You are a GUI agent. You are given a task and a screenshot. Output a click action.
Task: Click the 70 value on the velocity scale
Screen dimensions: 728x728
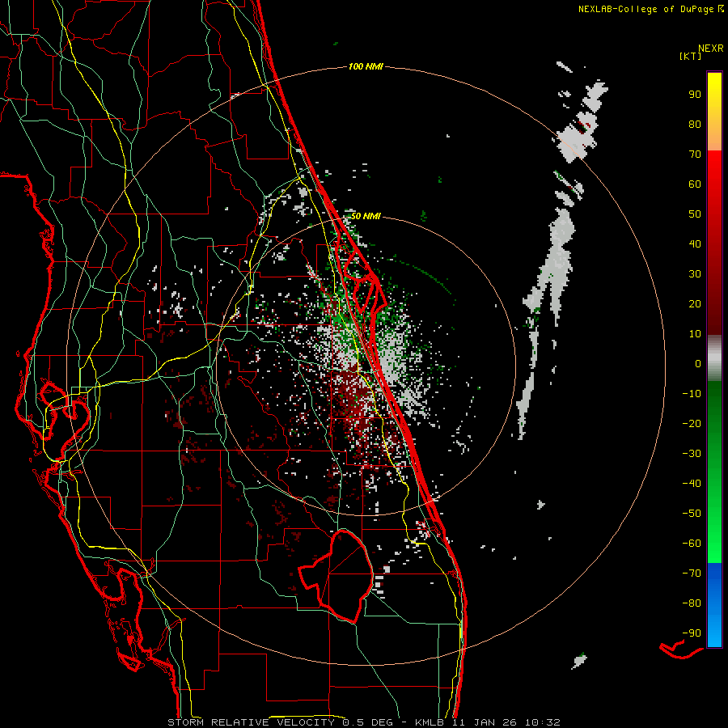pyautogui.click(x=695, y=154)
